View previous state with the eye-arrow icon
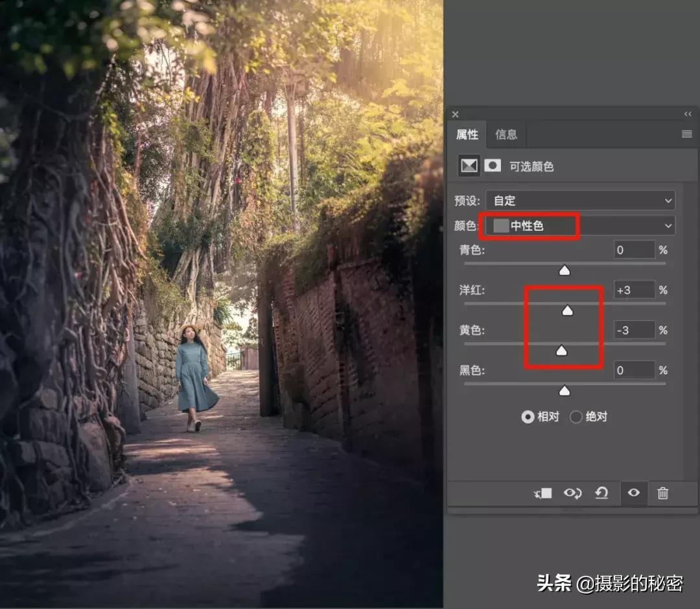This screenshot has width=700, height=609. 572,493
